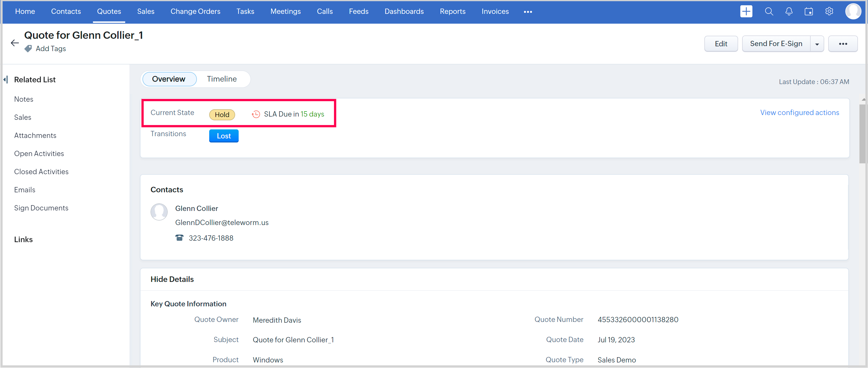Image resolution: width=868 pixels, height=368 pixels.
Task: Open the search magnifier icon
Action: [769, 12]
